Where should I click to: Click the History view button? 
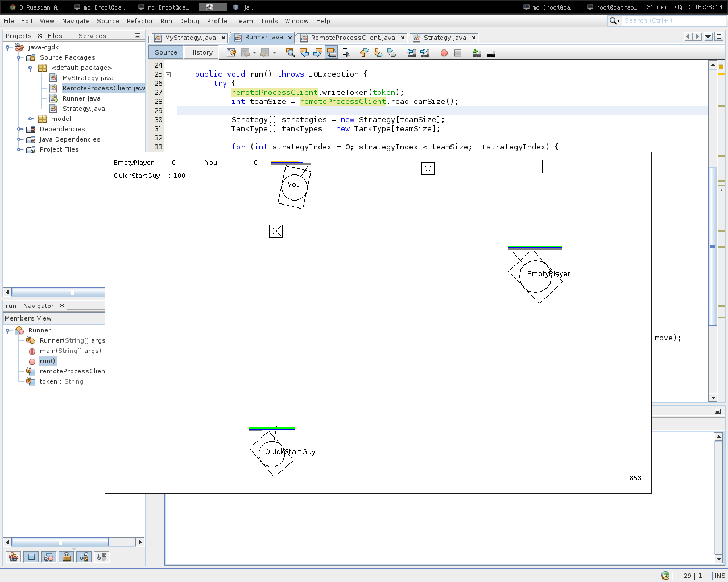201,52
